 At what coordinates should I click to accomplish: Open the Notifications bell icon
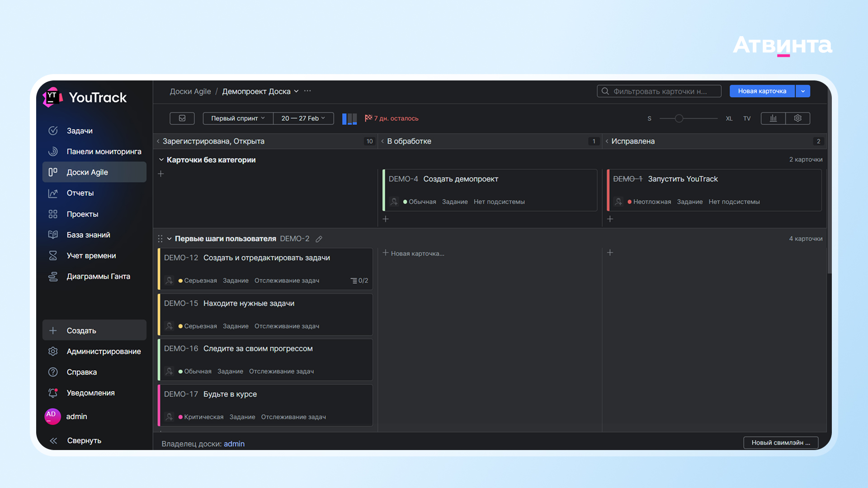coord(53,393)
